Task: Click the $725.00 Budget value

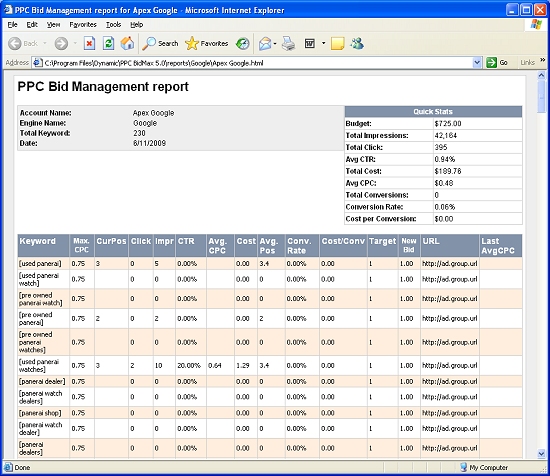Action: click(448, 123)
